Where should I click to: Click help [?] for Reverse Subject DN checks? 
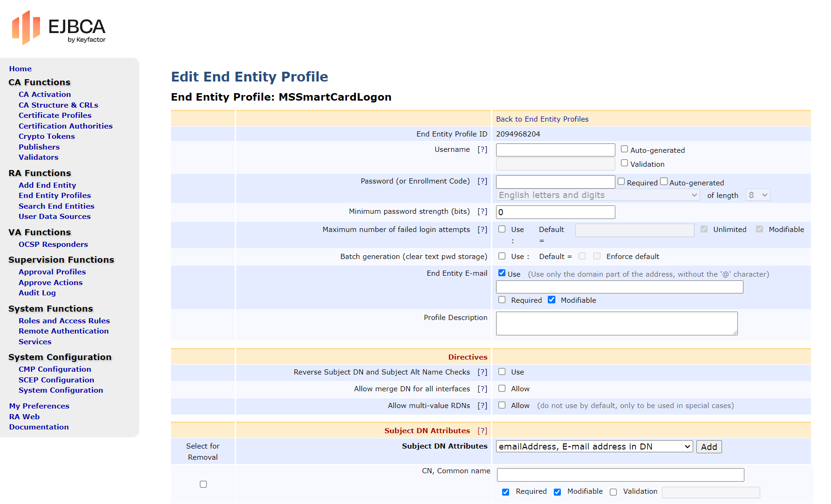[x=482, y=372]
